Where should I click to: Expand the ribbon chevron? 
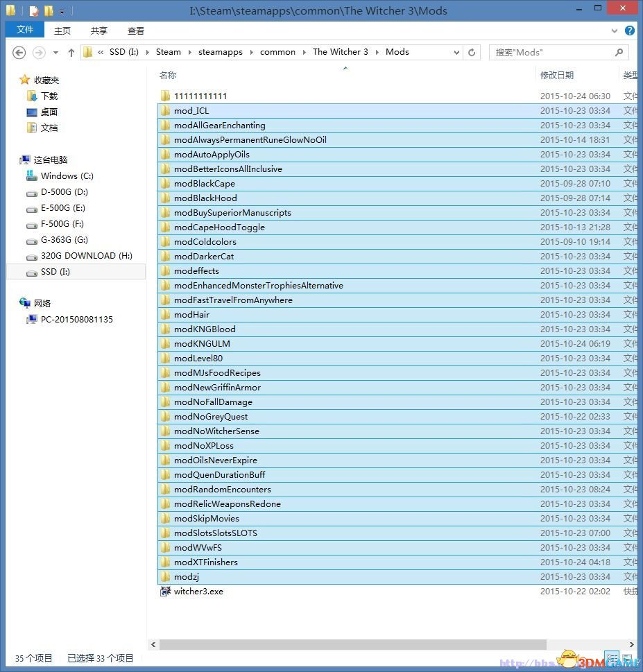(615, 31)
